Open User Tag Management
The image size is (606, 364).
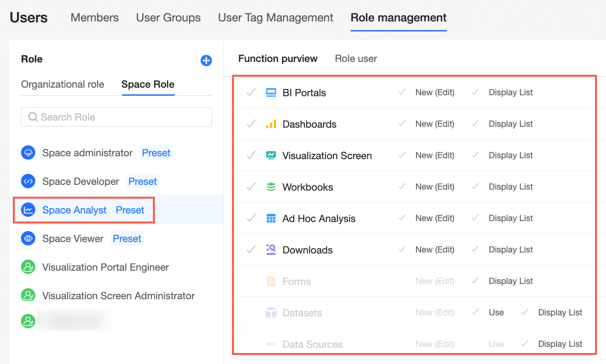click(x=275, y=18)
